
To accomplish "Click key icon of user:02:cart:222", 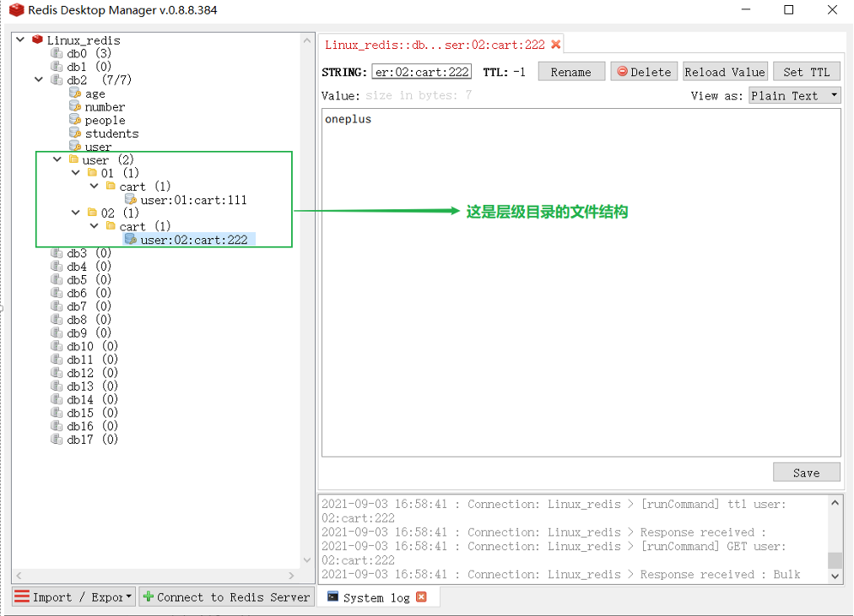I will [x=131, y=239].
